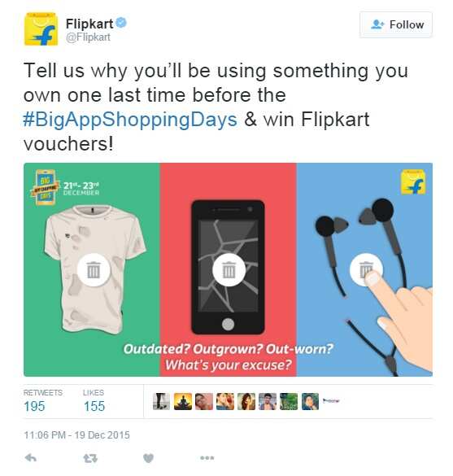The image size is (453, 476).
Task: Click trash icon on cracked phone
Action: [x=229, y=269]
